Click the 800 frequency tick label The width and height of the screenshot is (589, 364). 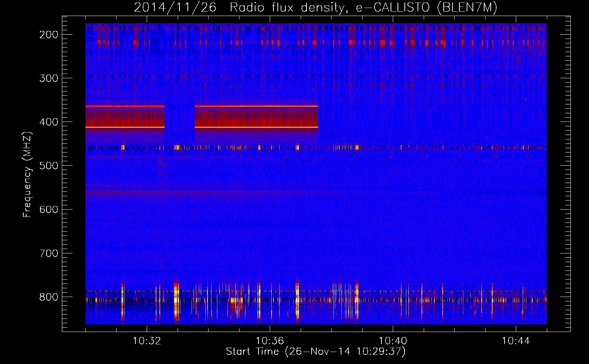pos(49,297)
